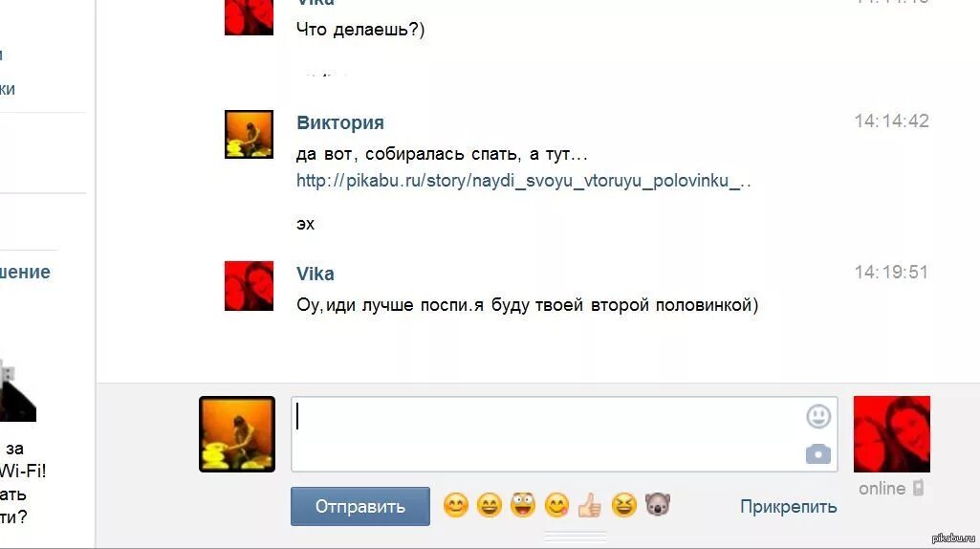Open Vika's large red avatar beside input
Screen dimensions: 980x549
[x=892, y=434]
